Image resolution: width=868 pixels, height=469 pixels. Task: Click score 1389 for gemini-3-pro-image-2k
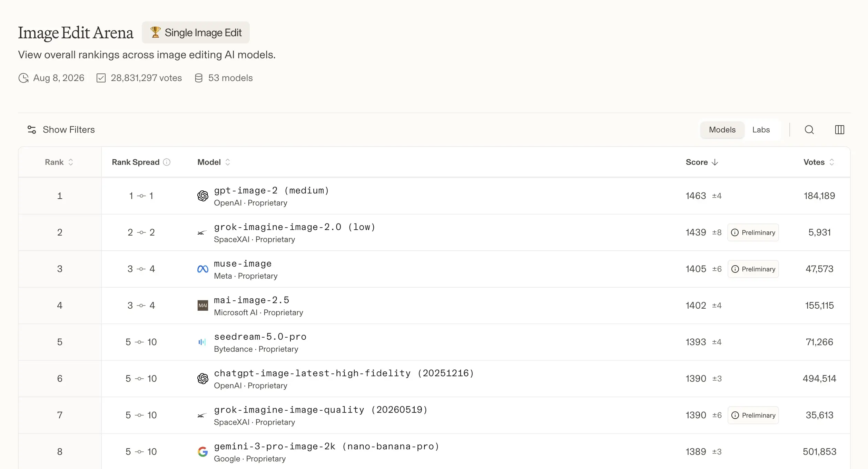(696, 452)
